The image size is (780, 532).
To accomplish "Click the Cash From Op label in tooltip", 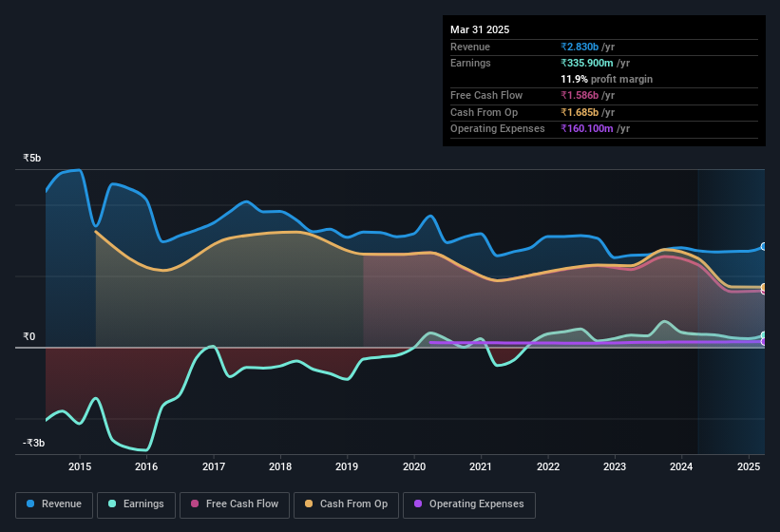I will click(484, 112).
